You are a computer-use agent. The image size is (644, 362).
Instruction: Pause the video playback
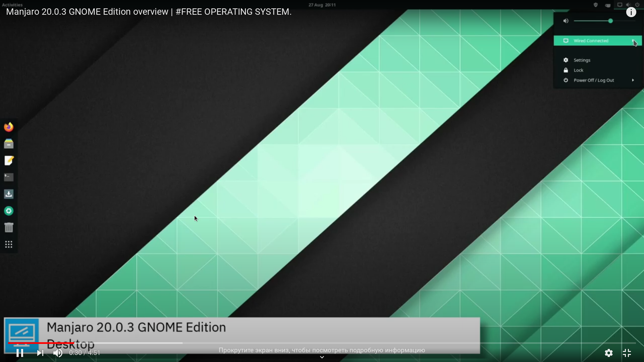click(20, 353)
